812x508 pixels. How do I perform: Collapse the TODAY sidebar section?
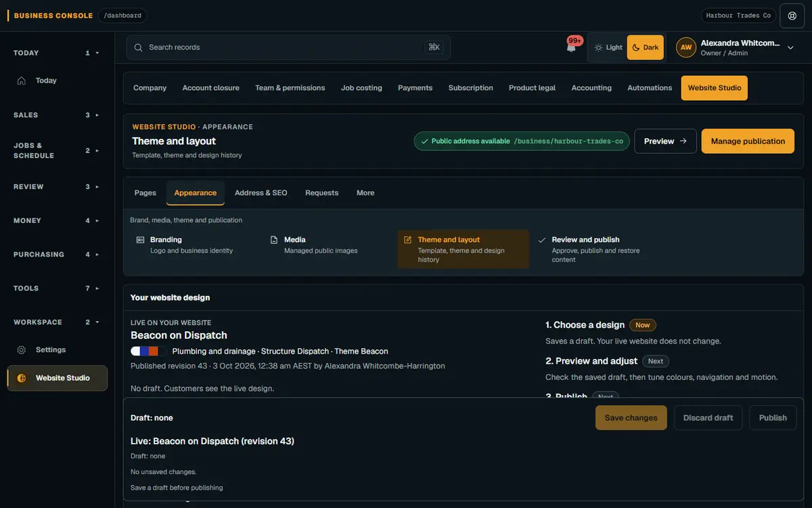pos(58,53)
